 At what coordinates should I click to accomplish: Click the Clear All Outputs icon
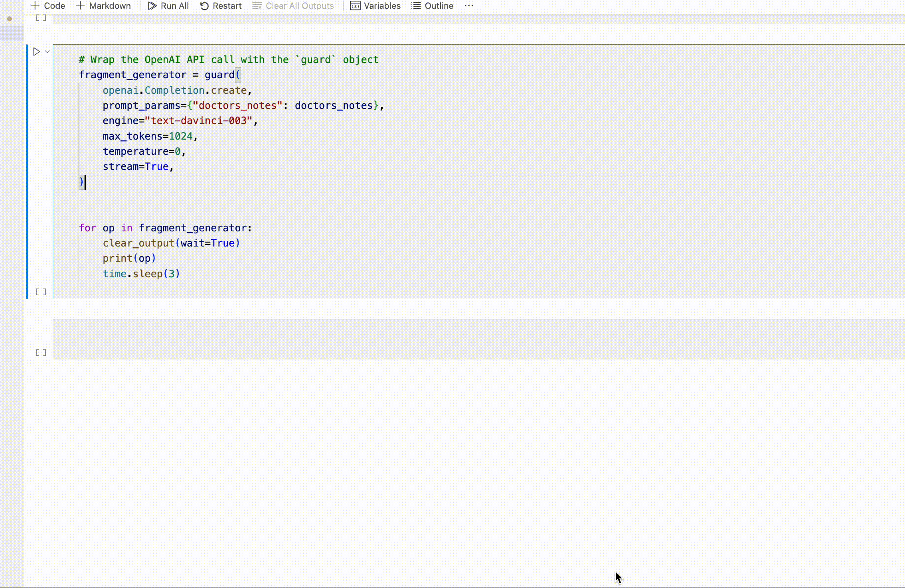(x=257, y=6)
